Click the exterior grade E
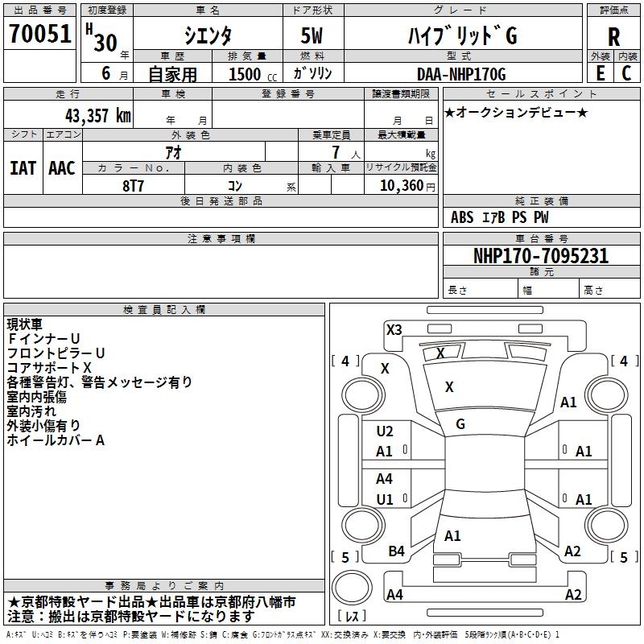Screen dimensions: 644x644 pyautogui.click(x=600, y=73)
